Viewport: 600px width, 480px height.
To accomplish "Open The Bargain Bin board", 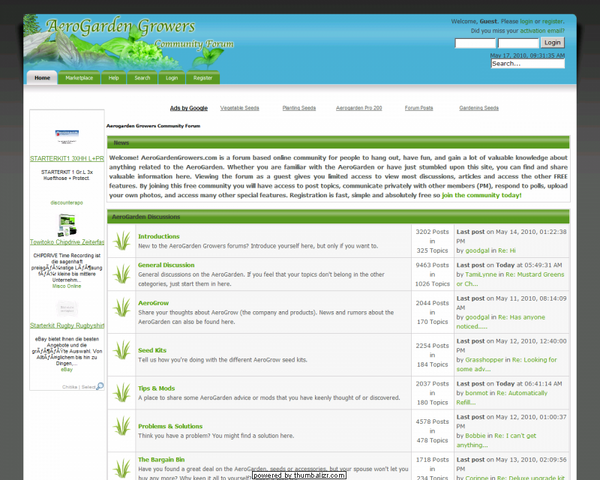I will pyautogui.click(x=161, y=460).
